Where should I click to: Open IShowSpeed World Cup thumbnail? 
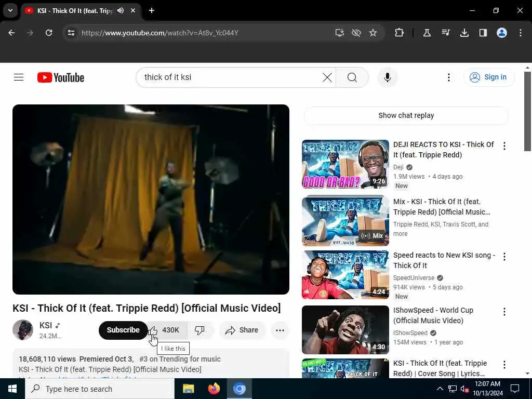pyautogui.click(x=345, y=330)
